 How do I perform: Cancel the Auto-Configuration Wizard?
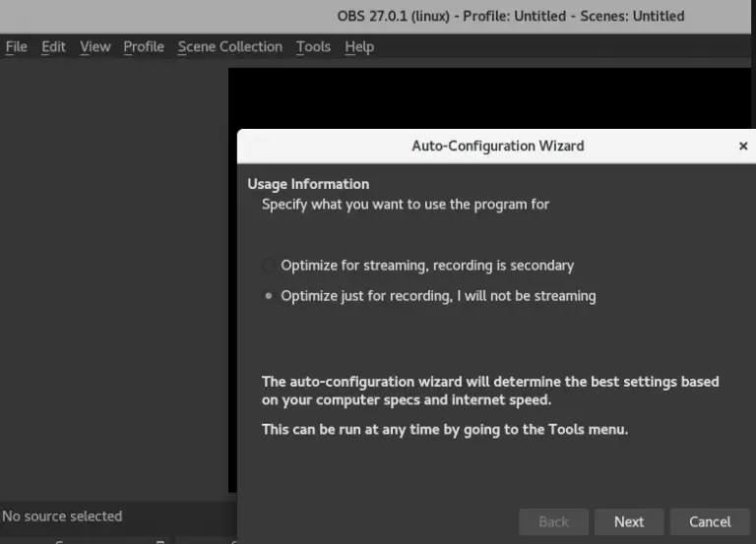click(710, 521)
